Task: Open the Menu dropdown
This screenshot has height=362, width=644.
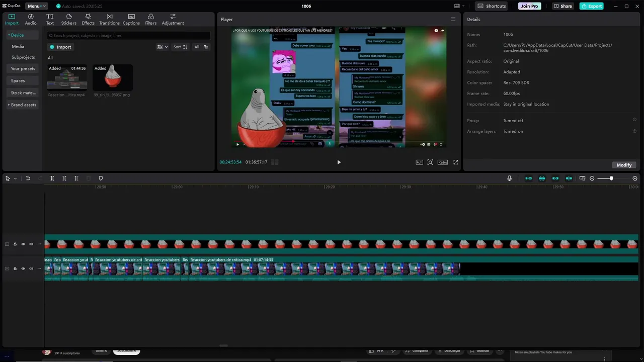Action: pos(37,6)
